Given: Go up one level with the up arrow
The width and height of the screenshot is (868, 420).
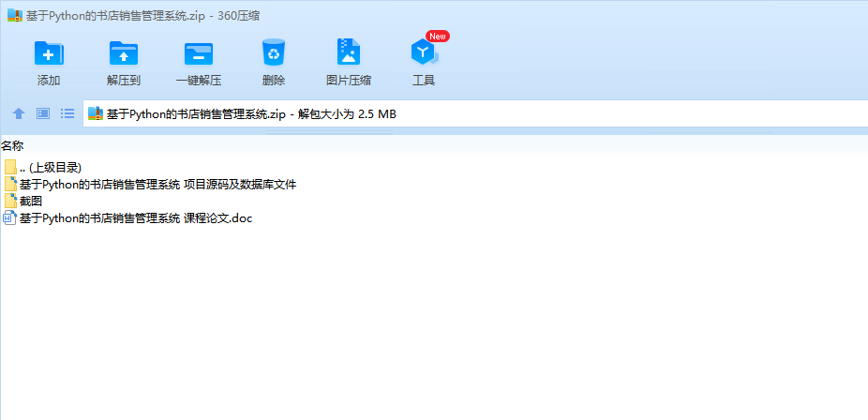Looking at the screenshot, I should point(19,113).
